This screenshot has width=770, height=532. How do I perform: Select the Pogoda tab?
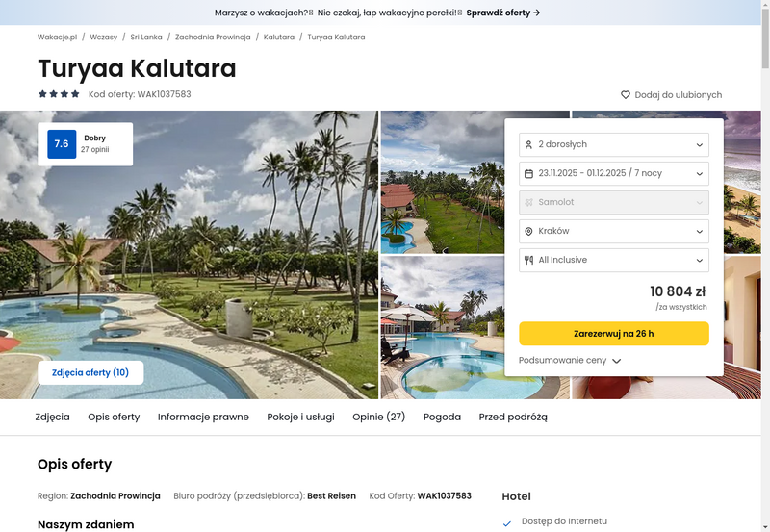click(x=442, y=417)
